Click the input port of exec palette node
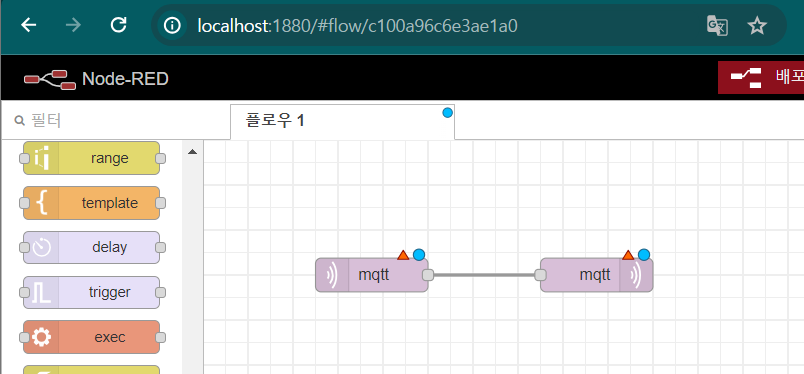Screen dimensions: 804x374 (24, 337)
